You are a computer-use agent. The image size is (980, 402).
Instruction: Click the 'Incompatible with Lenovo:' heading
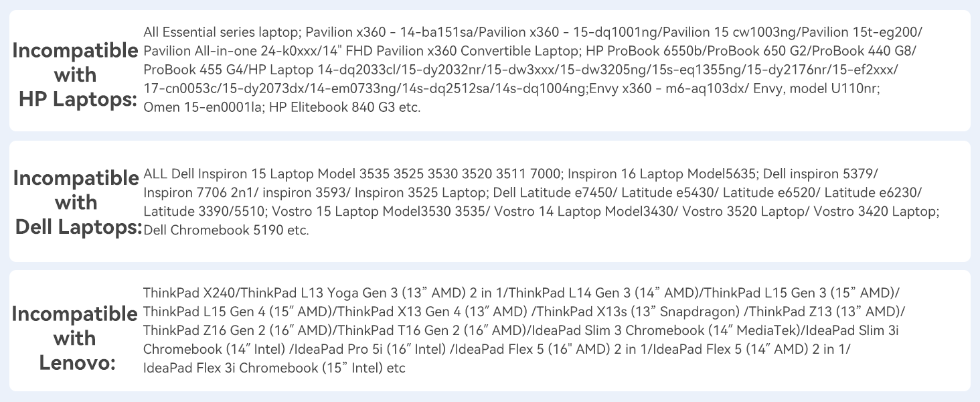coord(75,338)
